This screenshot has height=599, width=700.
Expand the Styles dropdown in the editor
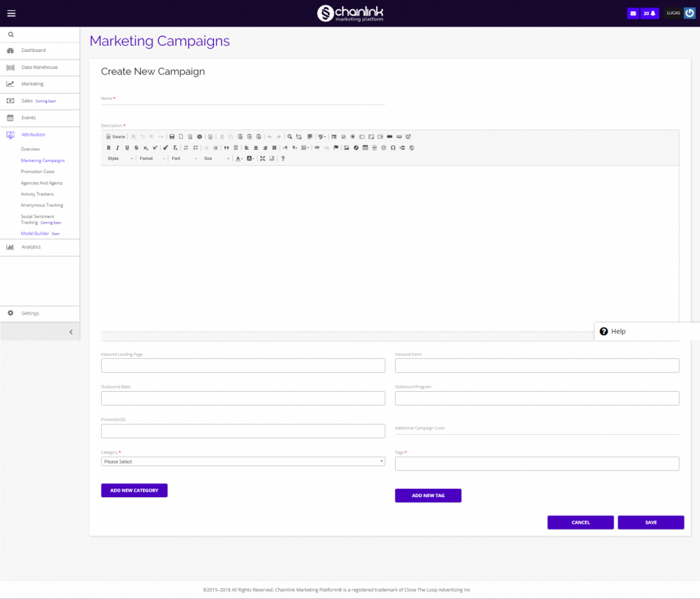(120, 159)
